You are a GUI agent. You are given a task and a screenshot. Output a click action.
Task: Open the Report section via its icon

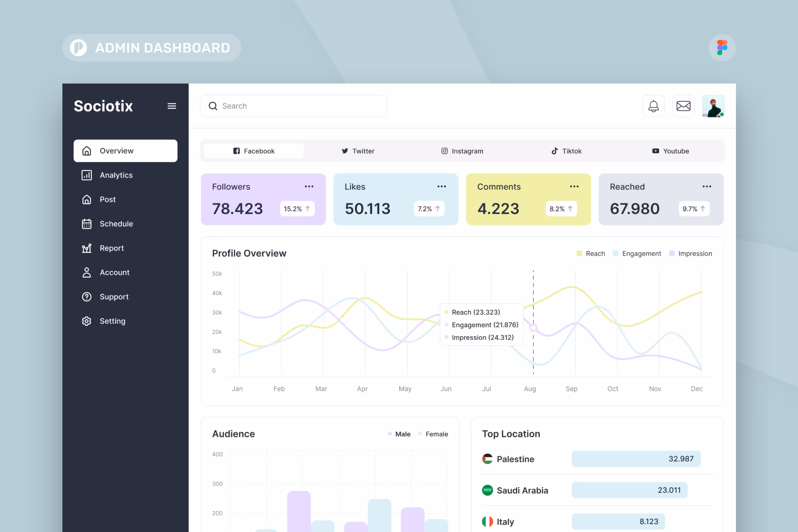(87, 248)
